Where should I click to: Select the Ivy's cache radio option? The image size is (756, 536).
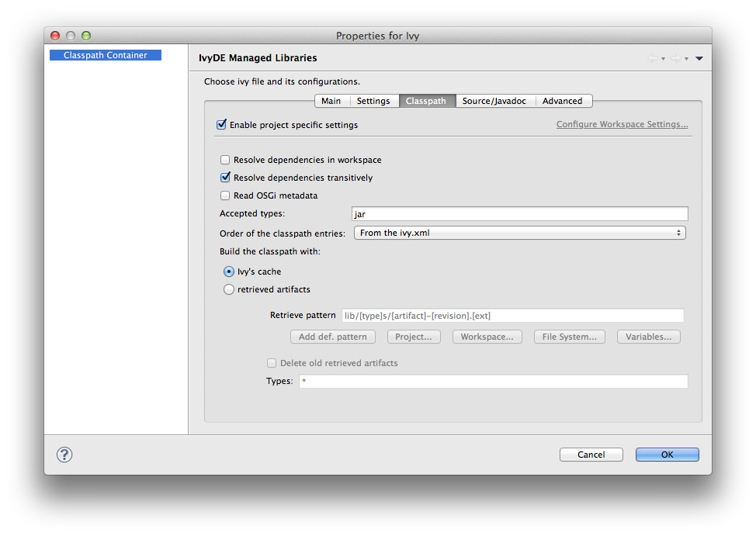coord(228,271)
